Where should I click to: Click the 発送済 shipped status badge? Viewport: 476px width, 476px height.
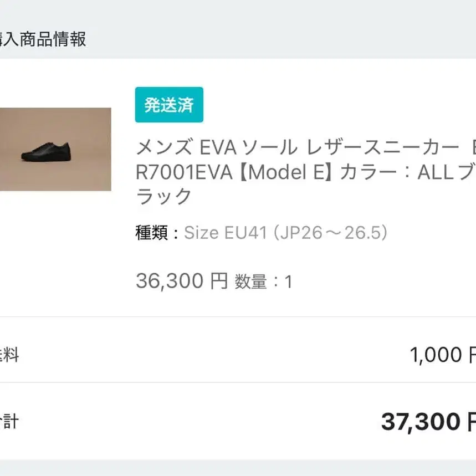pyautogui.click(x=169, y=105)
